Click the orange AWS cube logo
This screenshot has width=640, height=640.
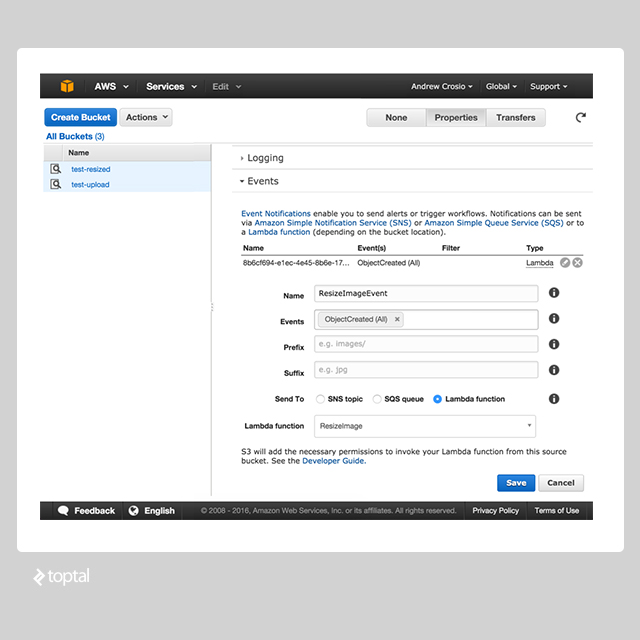click(x=66, y=86)
